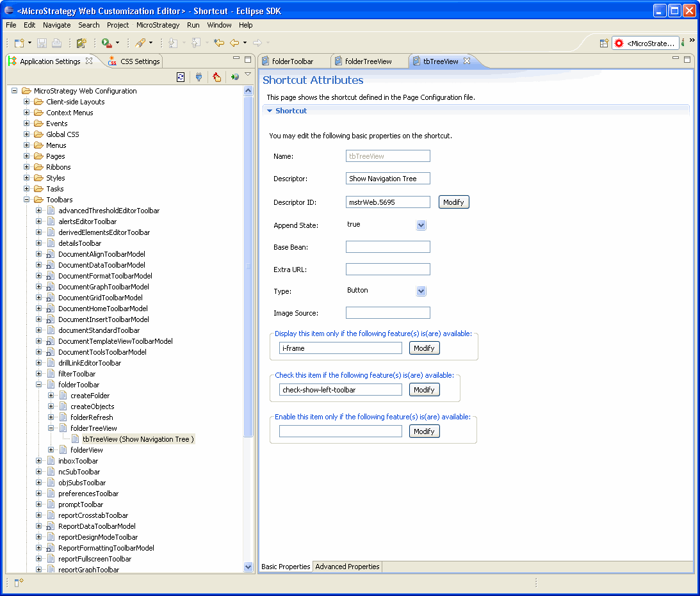Image resolution: width=700 pixels, height=596 pixels.
Task: Open the New wizard dropdown arrow
Action: [x=30, y=43]
